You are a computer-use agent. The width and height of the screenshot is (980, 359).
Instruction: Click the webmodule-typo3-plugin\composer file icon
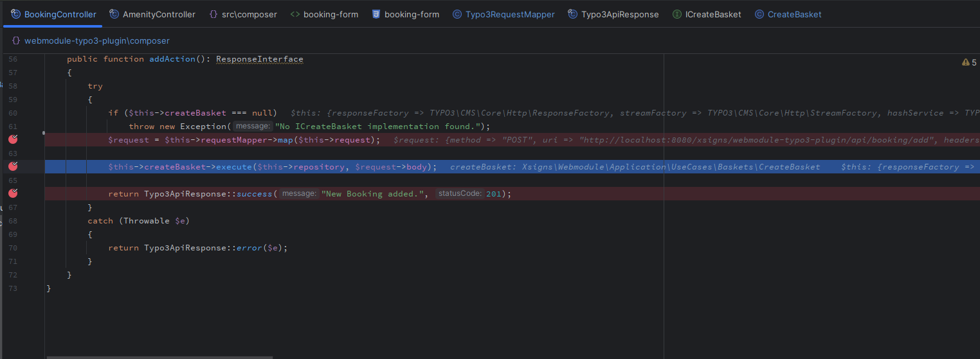16,40
